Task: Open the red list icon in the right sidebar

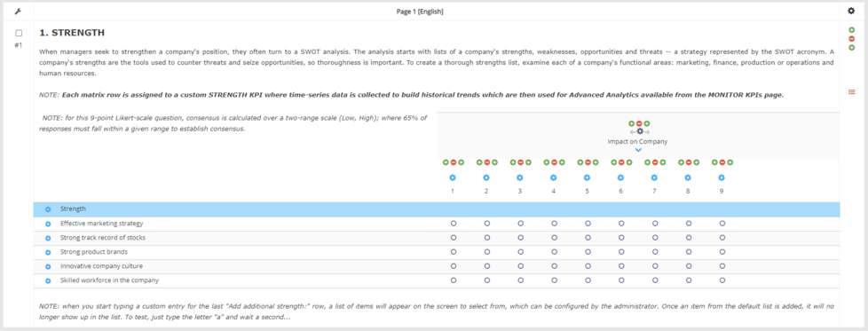Action: coord(851,91)
